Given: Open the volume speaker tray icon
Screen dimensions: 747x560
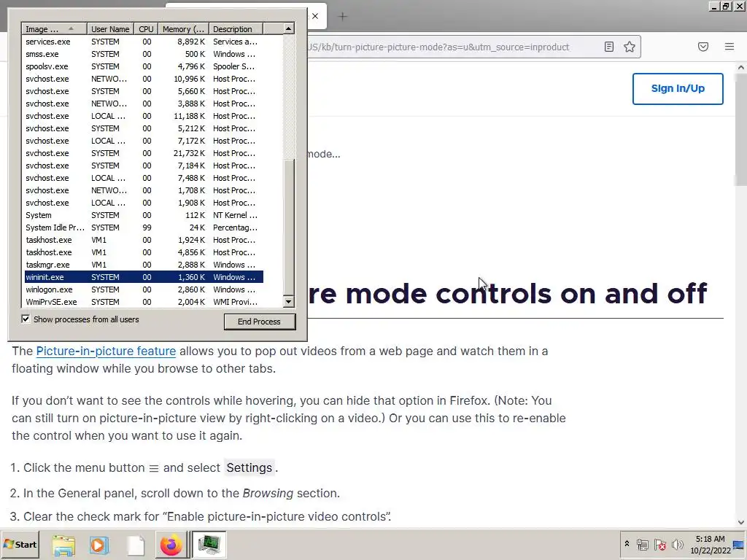Looking at the screenshot, I should tap(677, 544).
